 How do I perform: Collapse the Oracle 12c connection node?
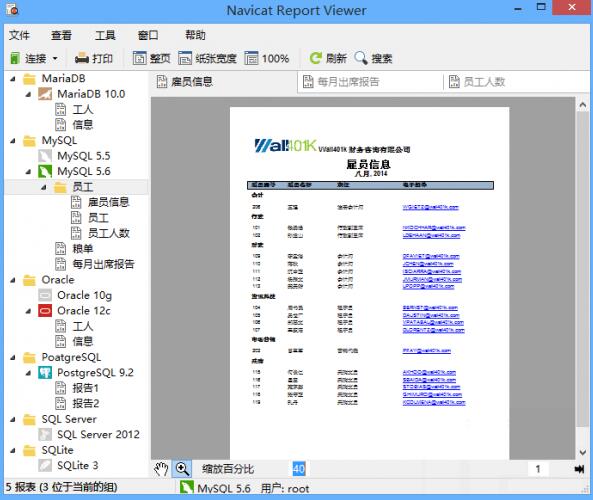[x=28, y=311]
